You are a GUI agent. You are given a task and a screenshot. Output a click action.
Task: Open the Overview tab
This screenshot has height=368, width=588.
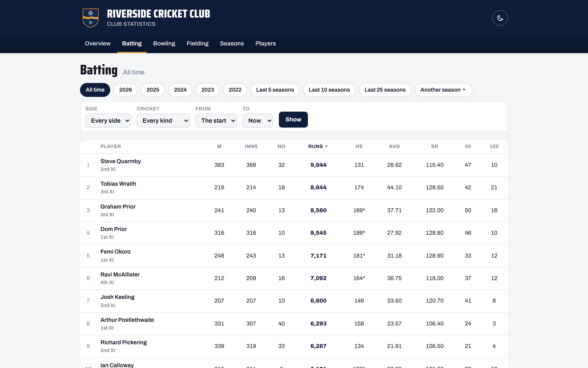(98, 44)
